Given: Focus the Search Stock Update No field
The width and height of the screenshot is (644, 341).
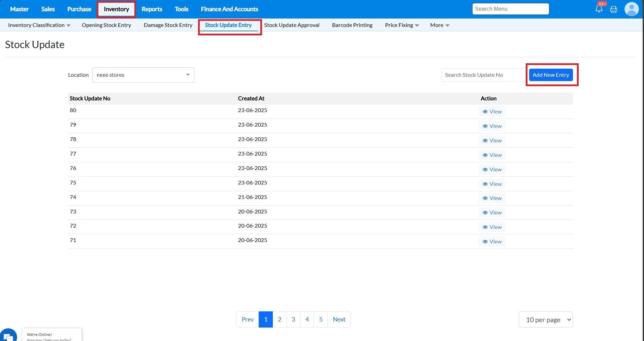Looking at the screenshot, I should 483,75.
